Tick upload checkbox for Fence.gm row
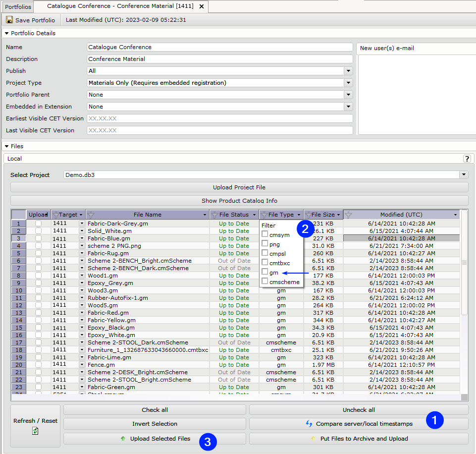Screen dimensions: 476x454 click(38, 365)
